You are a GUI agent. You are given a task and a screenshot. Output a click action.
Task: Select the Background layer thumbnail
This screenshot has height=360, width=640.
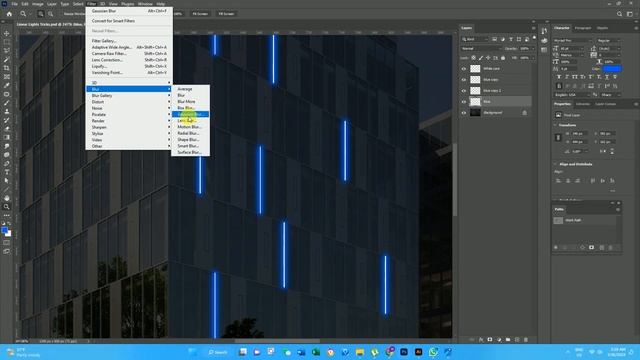click(x=475, y=113)
